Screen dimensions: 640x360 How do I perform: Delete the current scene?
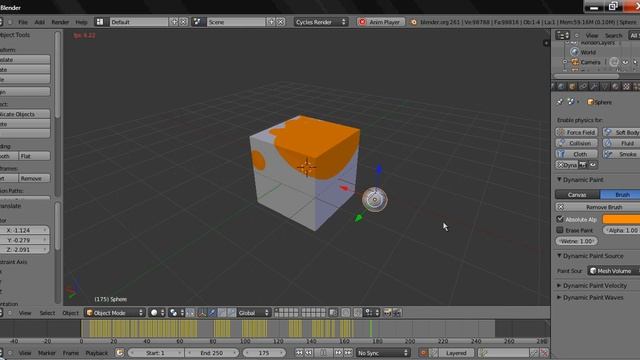point(280,22)
